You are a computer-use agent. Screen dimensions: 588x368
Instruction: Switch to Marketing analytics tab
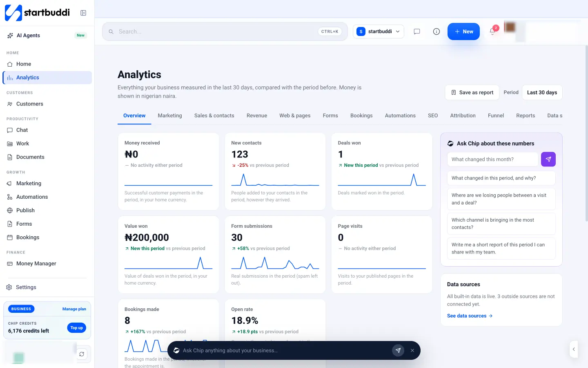pyautogui.click(x=170, y=116)
